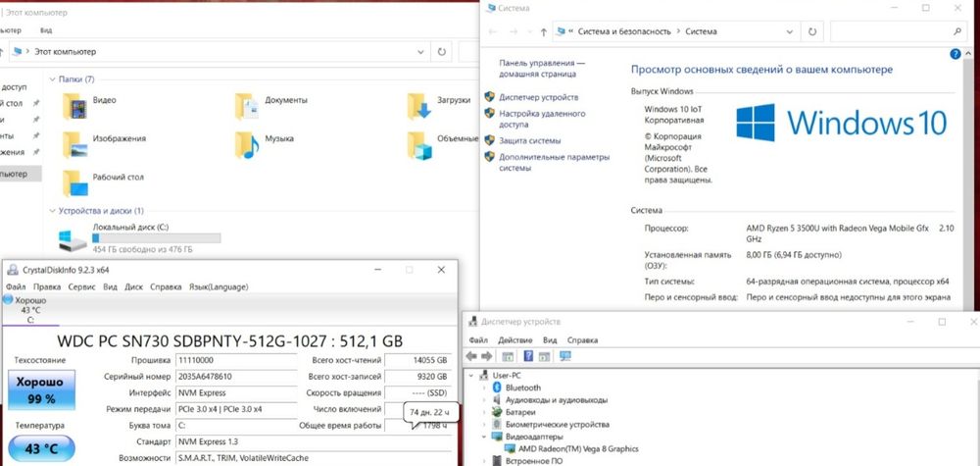Select the Локальный диск (C:) drive icon
The width and height of the screenshot is (980, 466).
point(73,240)
